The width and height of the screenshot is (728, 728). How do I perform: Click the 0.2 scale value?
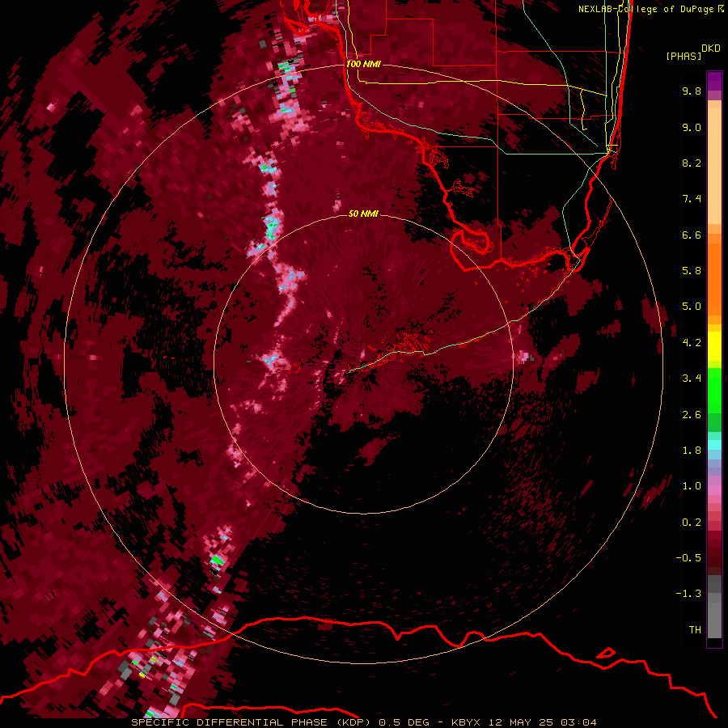pos(692,523)
